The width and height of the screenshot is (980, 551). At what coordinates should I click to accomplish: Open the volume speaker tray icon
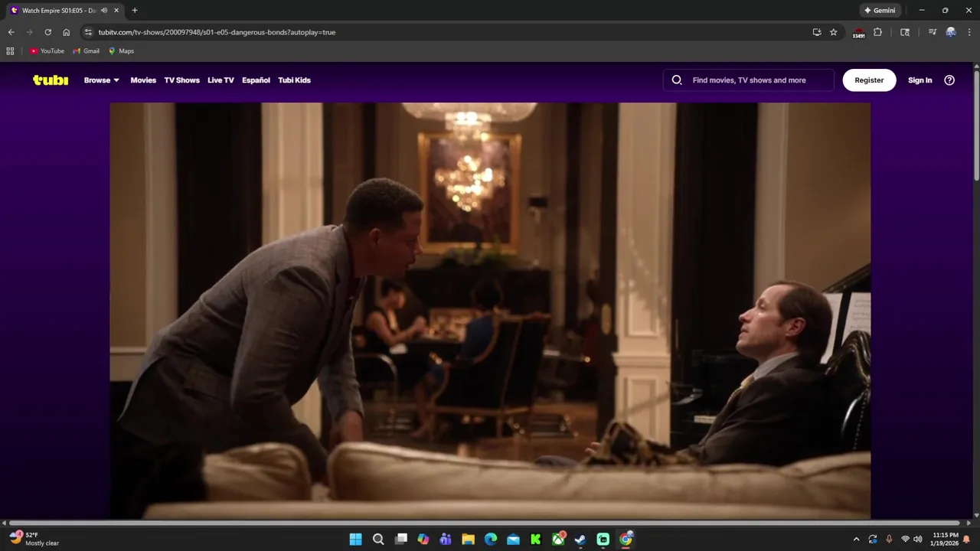coord(918,540)
